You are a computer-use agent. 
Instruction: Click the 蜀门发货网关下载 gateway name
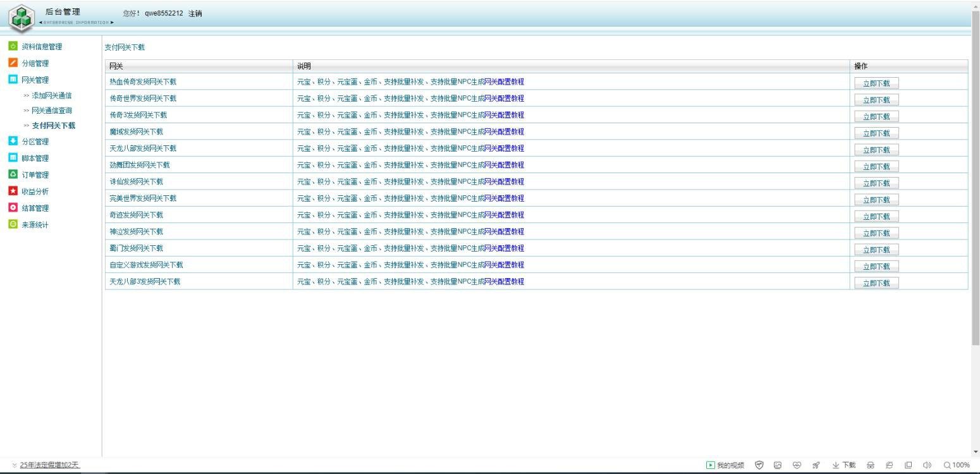[x=136, y=248]
